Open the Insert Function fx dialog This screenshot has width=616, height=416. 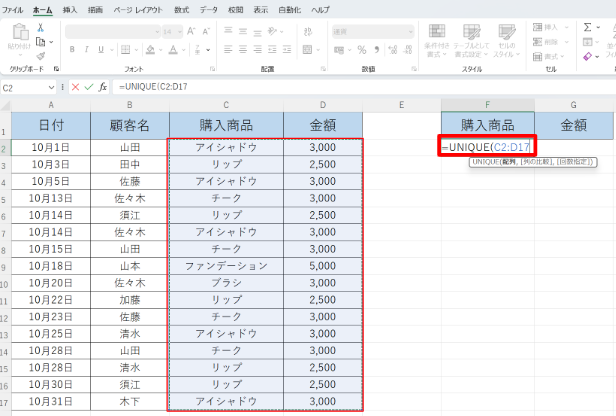(x=105, y=87)
